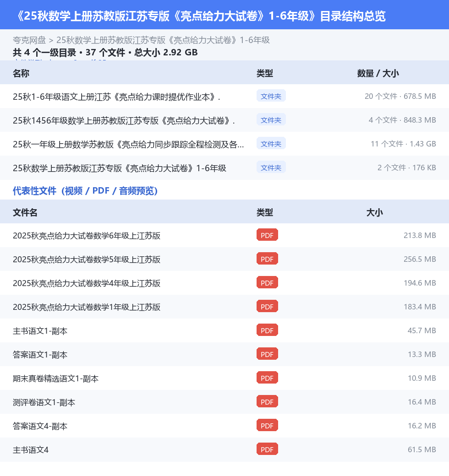Click 文件夹 badge for 25秋1-6年级语文上册 row
Viewport: 449px width, 476px height.
coord(271,96)
